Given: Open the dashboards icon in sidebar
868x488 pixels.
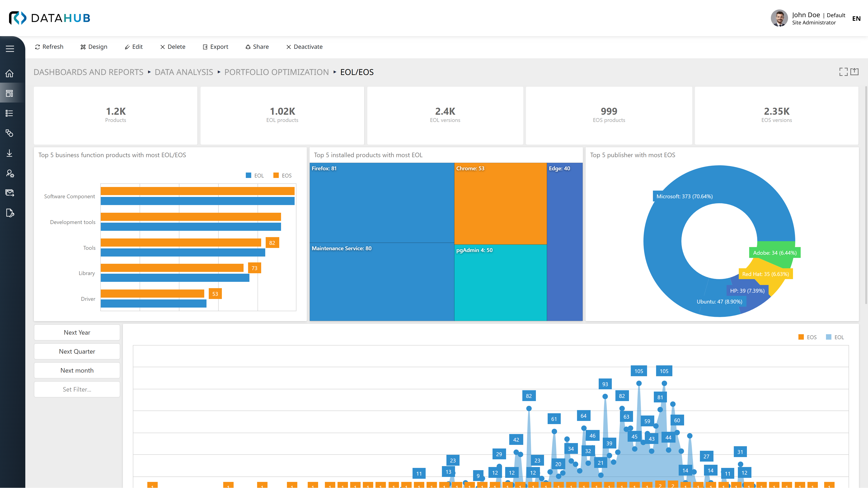Looking at the screenshot, I should (x=10, y=93).
